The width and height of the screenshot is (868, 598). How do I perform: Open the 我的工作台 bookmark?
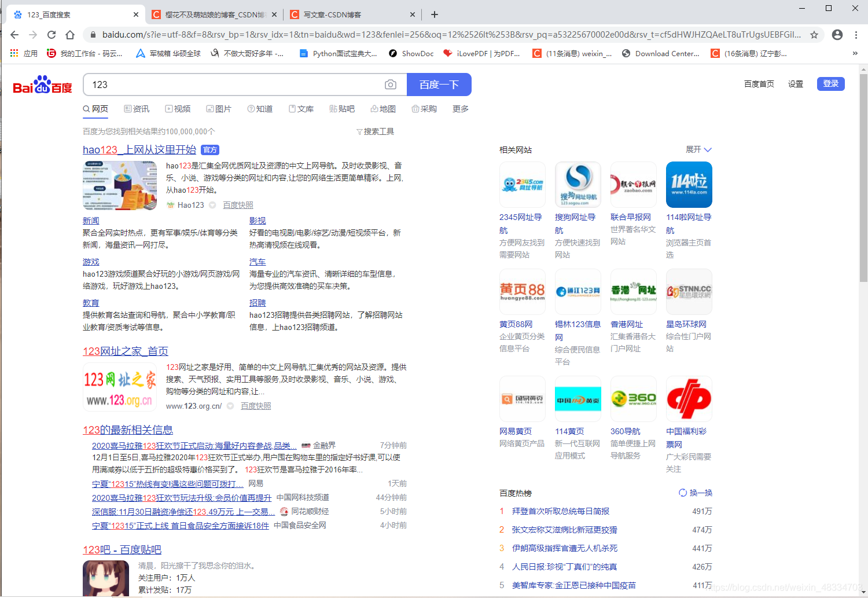(x=84, y=53)
